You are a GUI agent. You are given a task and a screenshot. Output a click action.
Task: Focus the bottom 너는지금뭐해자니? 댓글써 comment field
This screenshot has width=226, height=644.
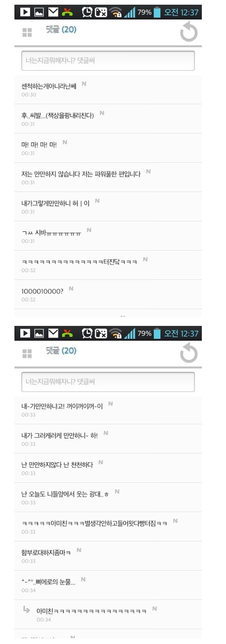click(x=108, y=382)
